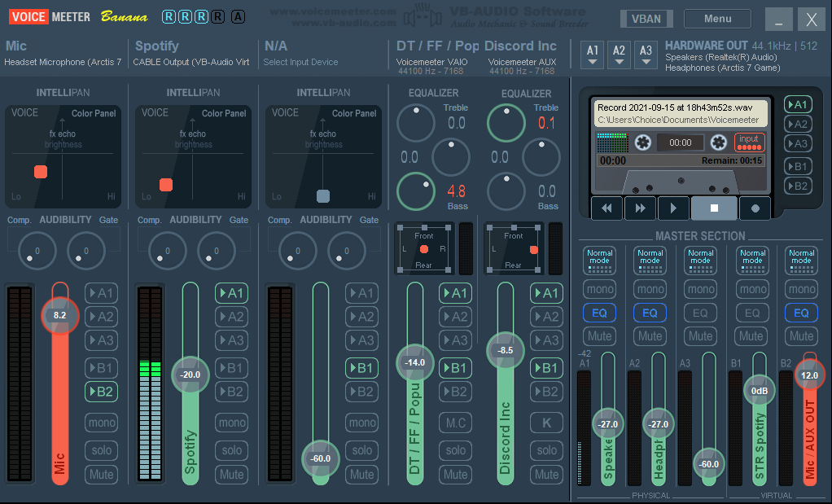Fast forward the cassette recorder
This screenshot has width=832, height=504.
(x=640, y=208)
